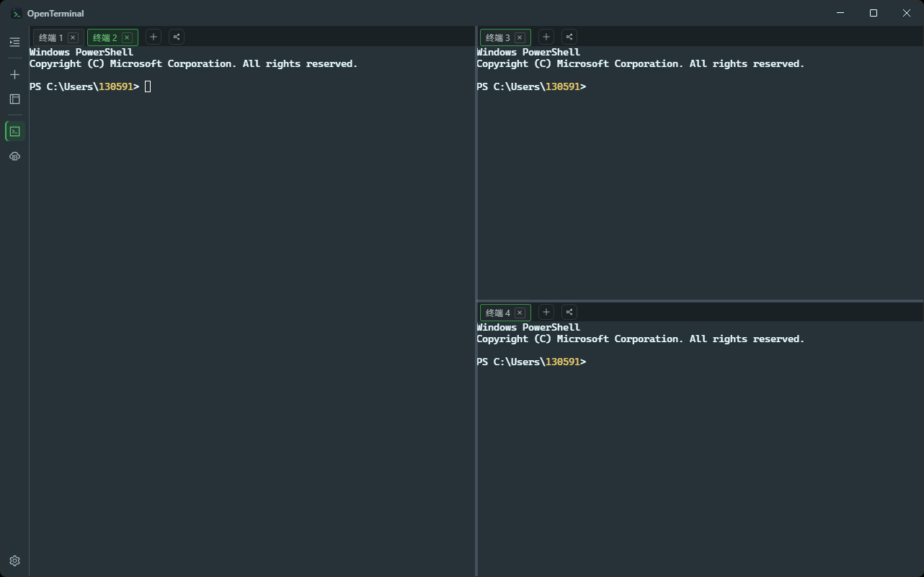Select the green terminal icon in sidebar
Screen dimensions: 924x577
pos(14,131)
